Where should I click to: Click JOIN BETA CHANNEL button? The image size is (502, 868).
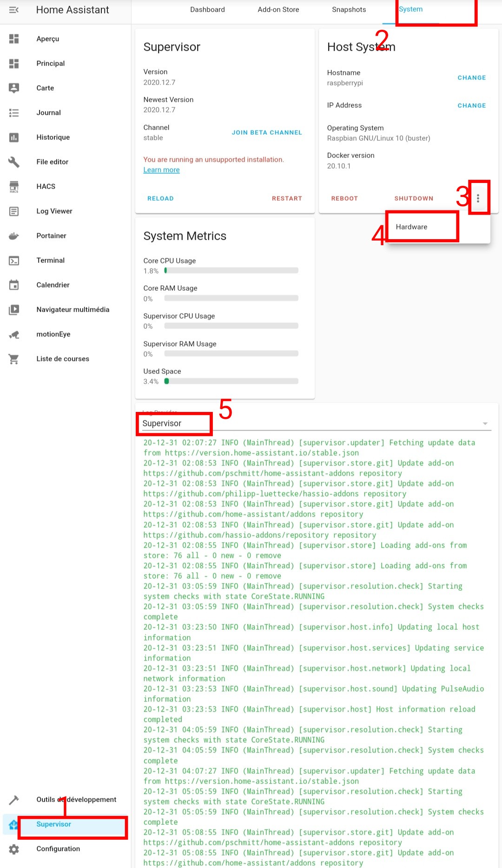tap(267, 132)
